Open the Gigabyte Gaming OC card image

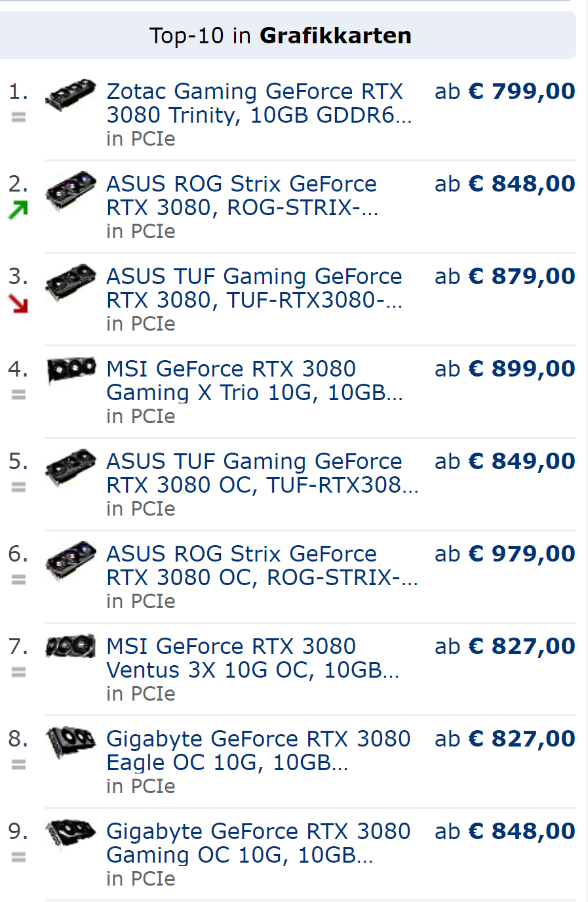click(71, 834)
